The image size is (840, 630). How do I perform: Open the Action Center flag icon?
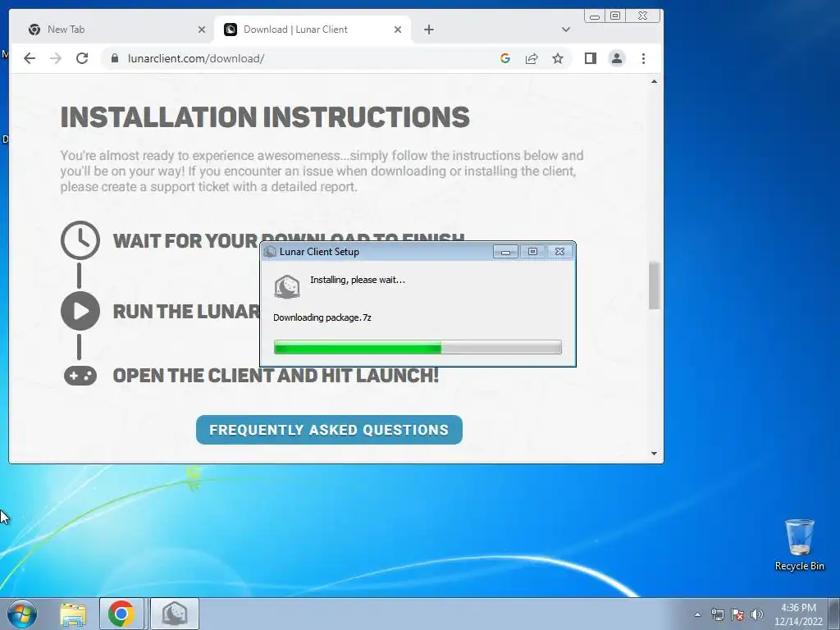click(737, 614)
